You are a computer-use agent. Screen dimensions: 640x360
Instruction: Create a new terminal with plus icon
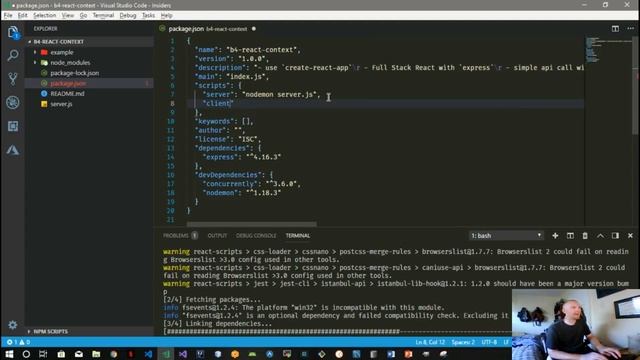[x=555, y=236]
